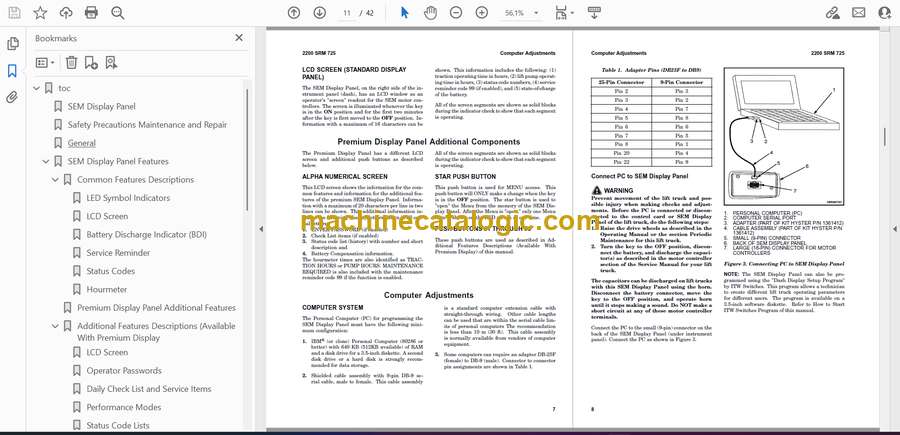This screenshot has height=435, width=900.
Task: Select LCD Screen bookmark under Common Features
Action: (x=107, y=216)
